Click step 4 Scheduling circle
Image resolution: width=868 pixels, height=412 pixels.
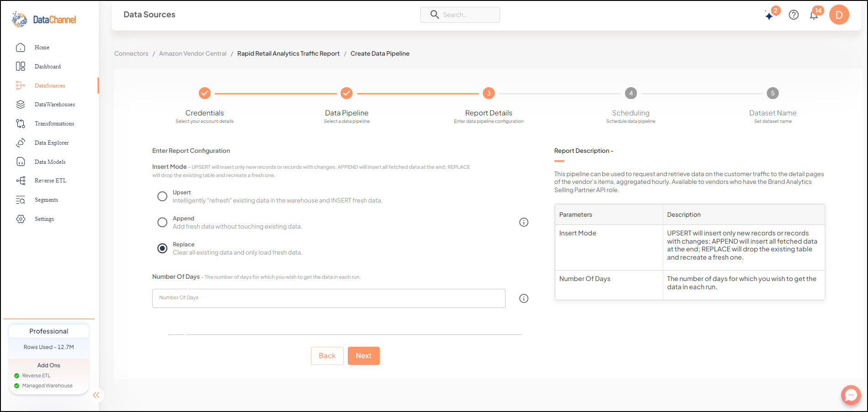[x=631, y=93]
